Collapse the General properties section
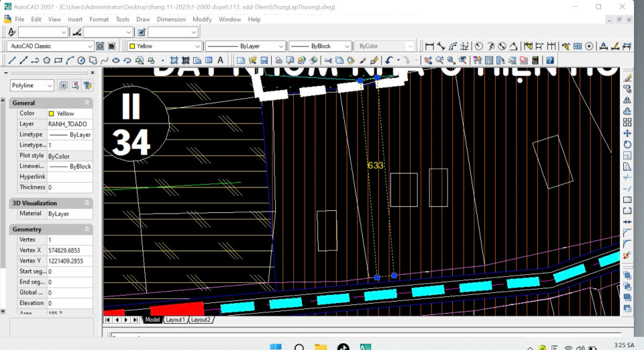Viewport: 644px width, 350px height. [87, 103]
